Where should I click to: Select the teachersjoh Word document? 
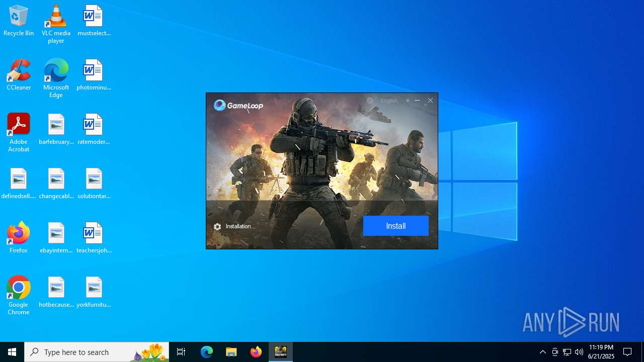pos(94,238)
